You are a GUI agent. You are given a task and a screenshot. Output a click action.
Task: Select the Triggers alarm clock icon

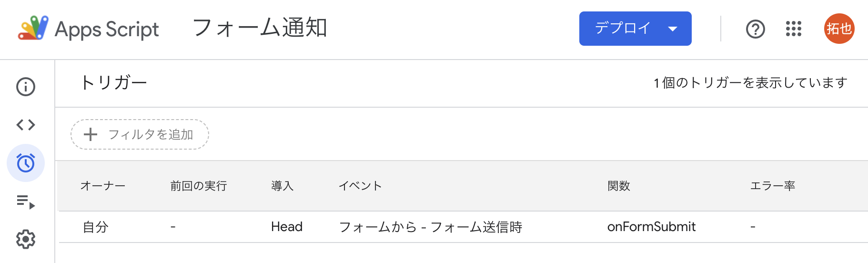pos(26,163)
